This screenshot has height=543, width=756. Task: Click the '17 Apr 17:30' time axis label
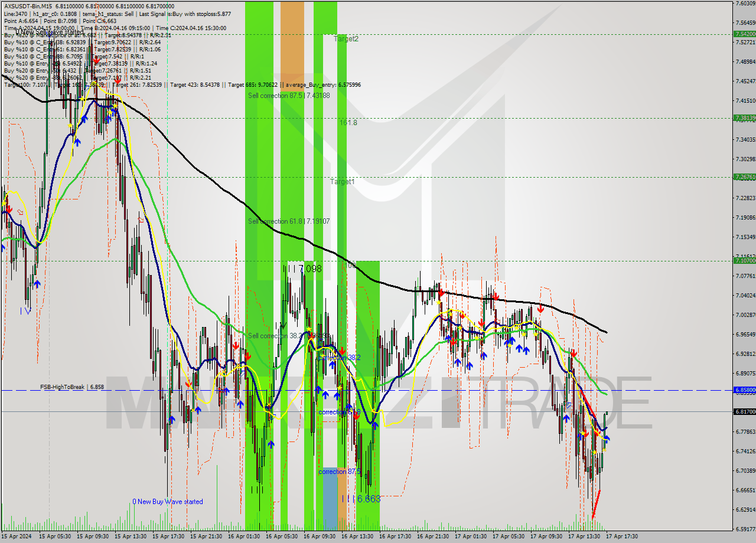click(x=621, y=537)
